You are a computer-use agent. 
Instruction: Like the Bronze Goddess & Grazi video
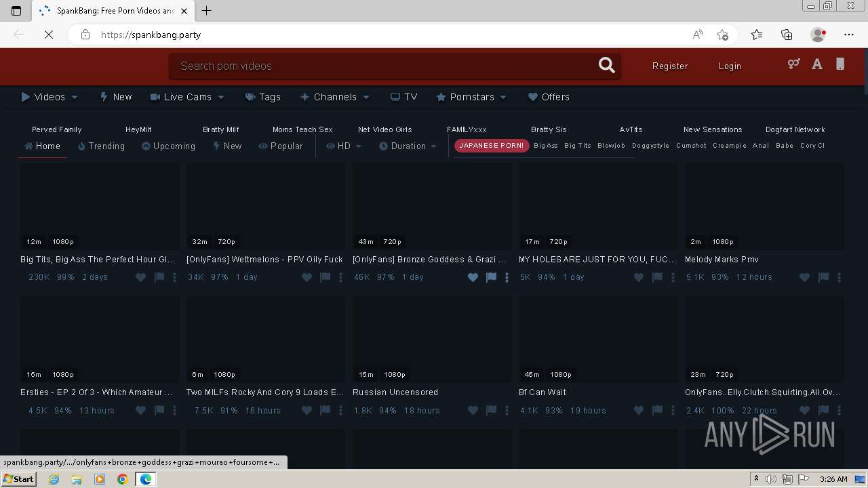473,277
